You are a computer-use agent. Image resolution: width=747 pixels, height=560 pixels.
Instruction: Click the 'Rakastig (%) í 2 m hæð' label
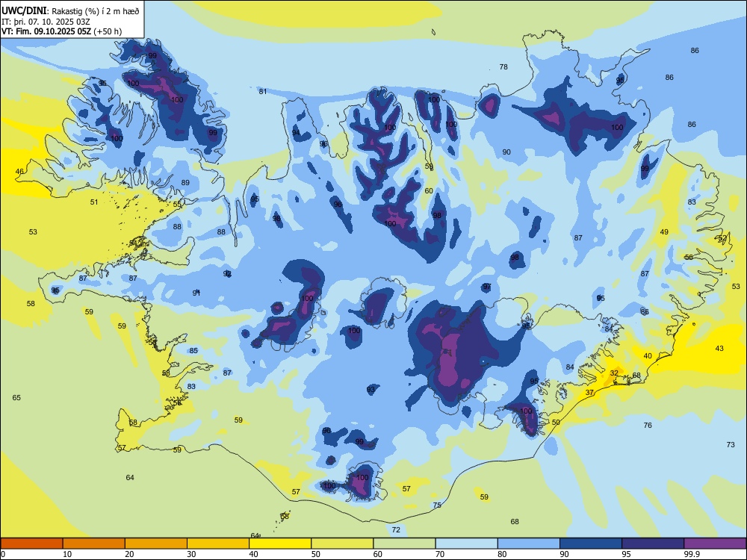96,11
